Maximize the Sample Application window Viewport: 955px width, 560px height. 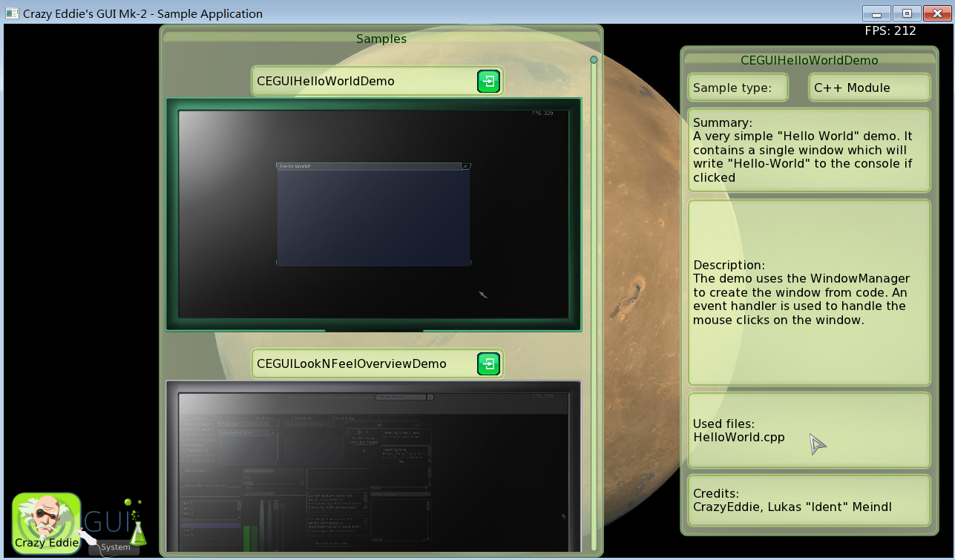tap(907, 13)
